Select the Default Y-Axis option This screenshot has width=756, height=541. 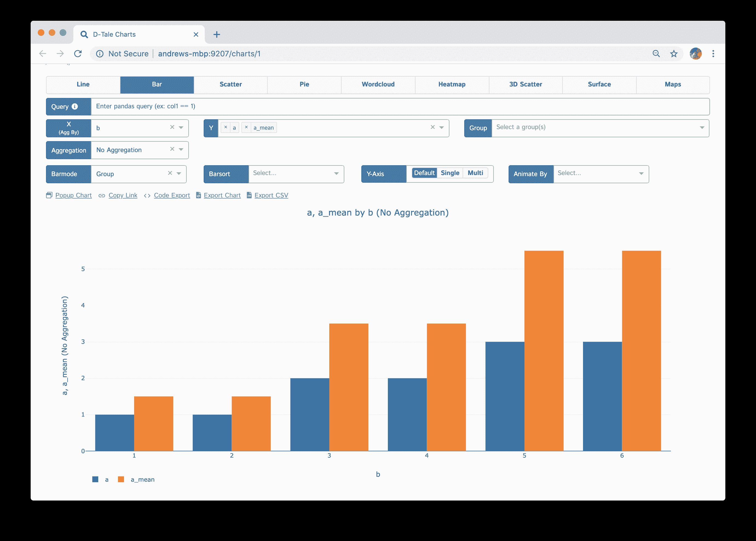(x=424, y=173)
